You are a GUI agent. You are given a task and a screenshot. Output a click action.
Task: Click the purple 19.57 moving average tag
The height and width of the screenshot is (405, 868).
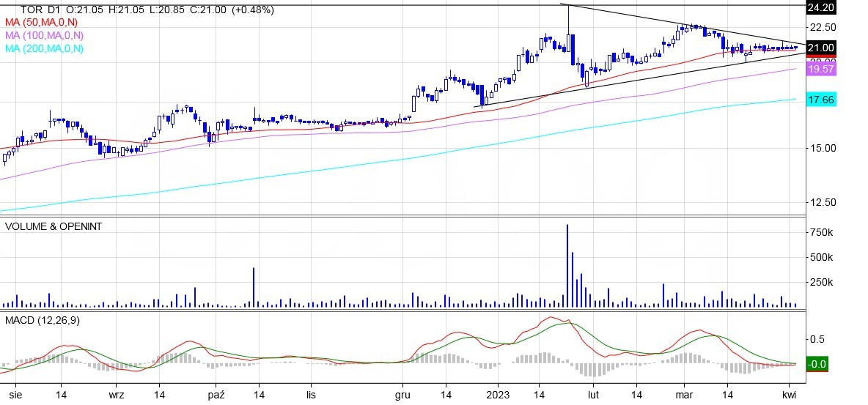tap(820, 68)
